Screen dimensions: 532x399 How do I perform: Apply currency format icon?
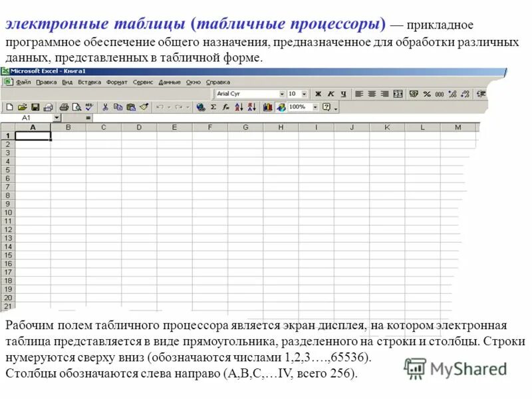click(414, 94)
